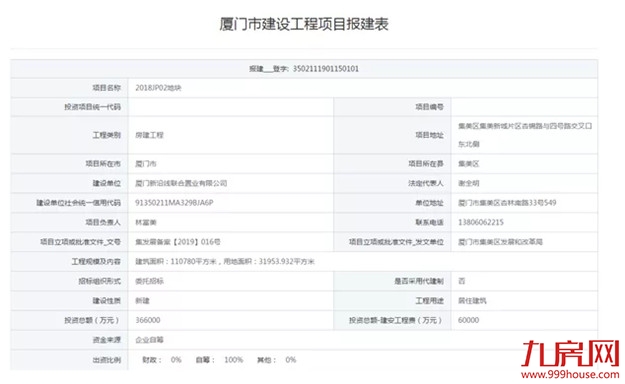Click the 投资项目统一代码 label
Screen dimensions: 625x384
pos(92,107)
